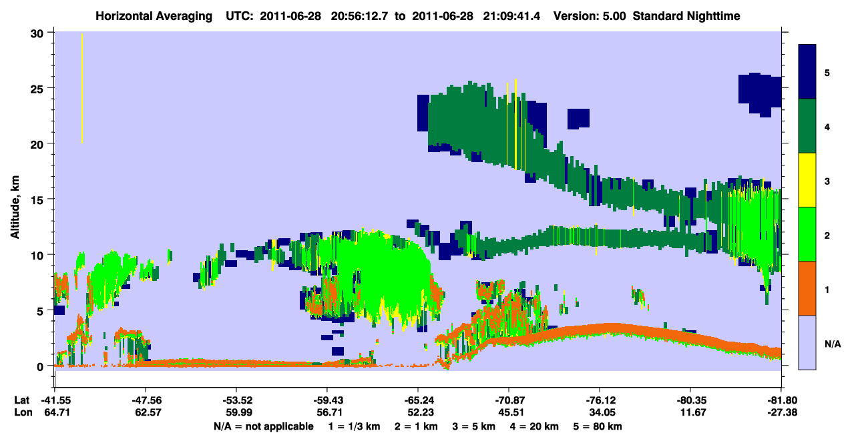Click the latitude value '-70.87'
The image size is (868, 445).
pos(509,400)
